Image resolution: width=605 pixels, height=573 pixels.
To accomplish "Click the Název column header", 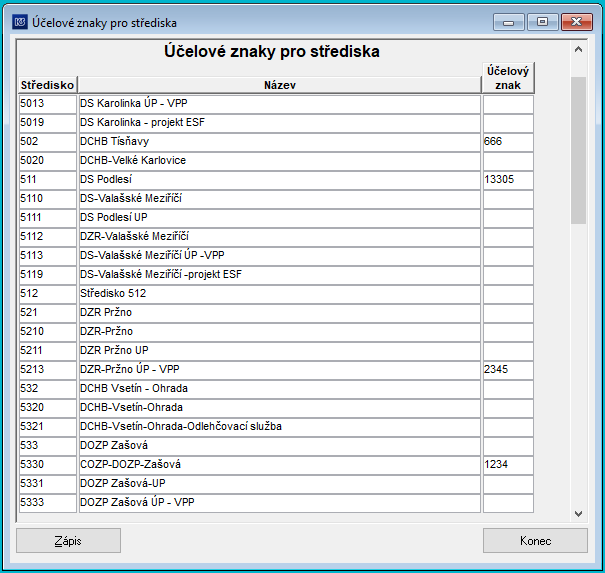I will click(x=280, y=85).
